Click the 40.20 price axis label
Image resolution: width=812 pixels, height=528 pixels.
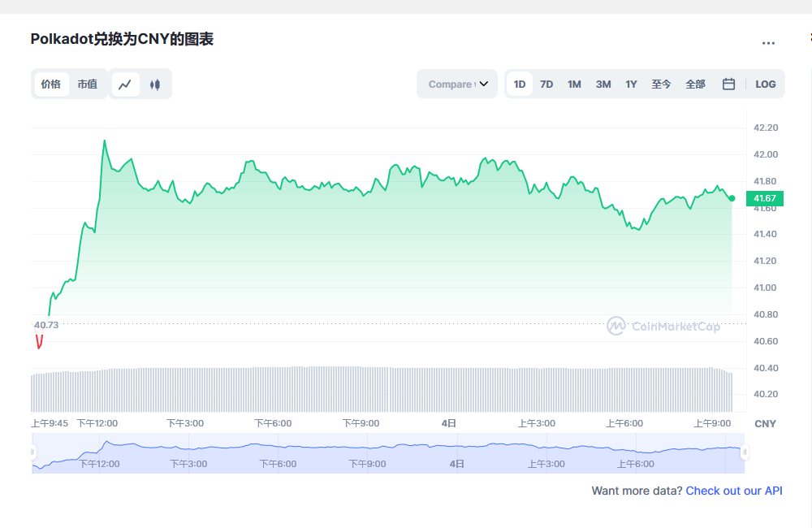coord(766,394)
